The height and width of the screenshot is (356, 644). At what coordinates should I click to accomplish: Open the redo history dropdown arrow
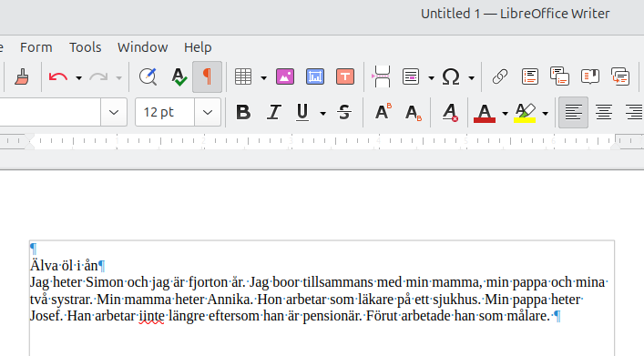[118, 77]
